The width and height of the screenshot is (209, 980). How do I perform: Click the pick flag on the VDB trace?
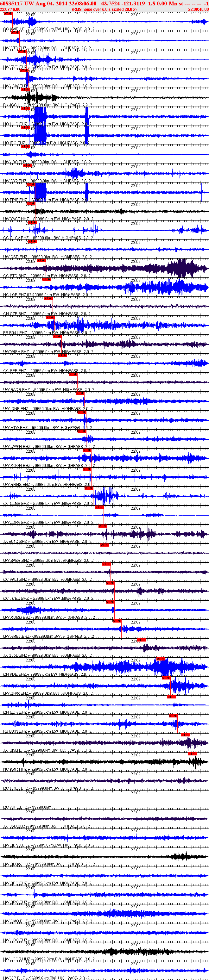[161, 659]
